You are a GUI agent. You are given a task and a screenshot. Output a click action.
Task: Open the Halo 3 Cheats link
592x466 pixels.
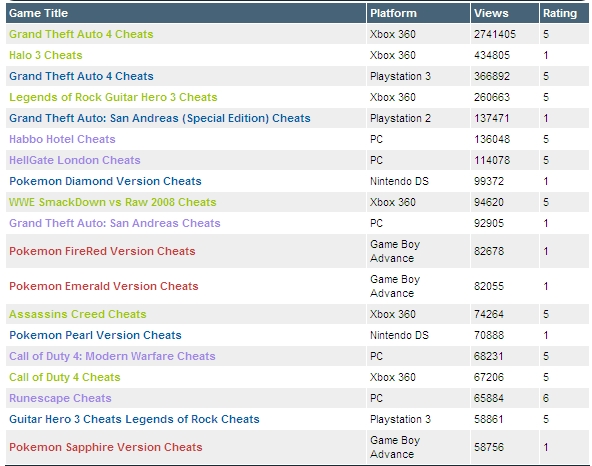pos(46,55)
